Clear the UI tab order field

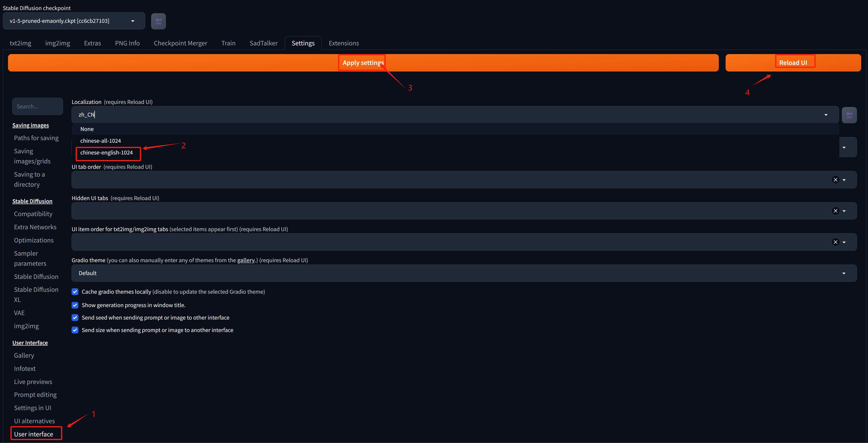pos(835,180)
